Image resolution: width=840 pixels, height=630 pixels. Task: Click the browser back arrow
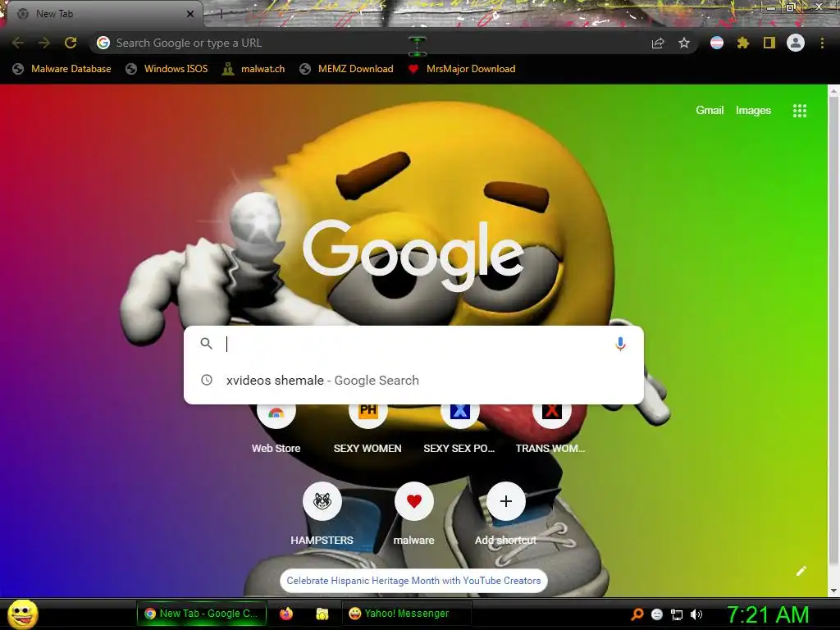[x=18, y=43]
